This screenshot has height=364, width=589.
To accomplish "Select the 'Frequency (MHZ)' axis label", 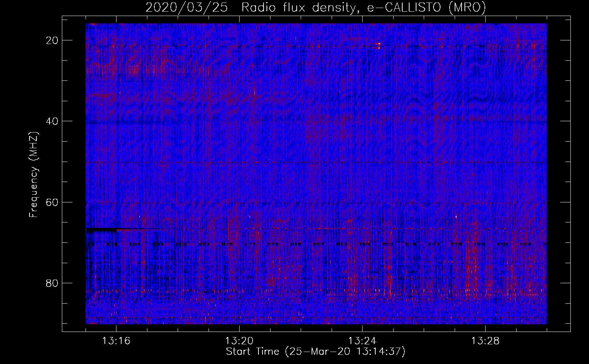I will (33, 175).
